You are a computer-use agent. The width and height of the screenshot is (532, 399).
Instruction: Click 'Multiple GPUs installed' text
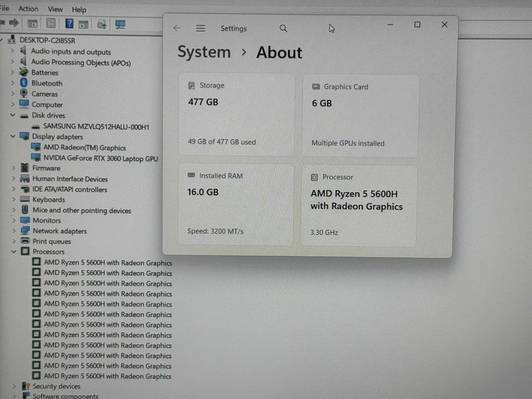pyautogui.click(x=348, y=143)
